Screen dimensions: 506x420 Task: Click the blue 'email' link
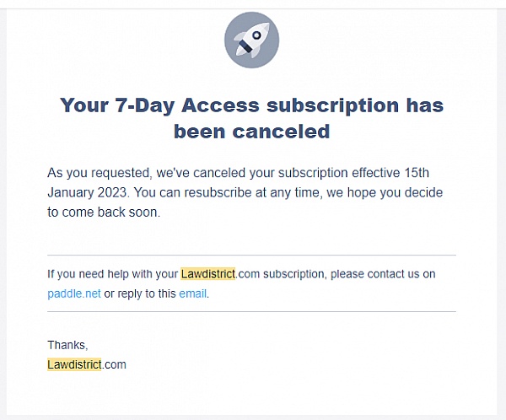[192, 294]
